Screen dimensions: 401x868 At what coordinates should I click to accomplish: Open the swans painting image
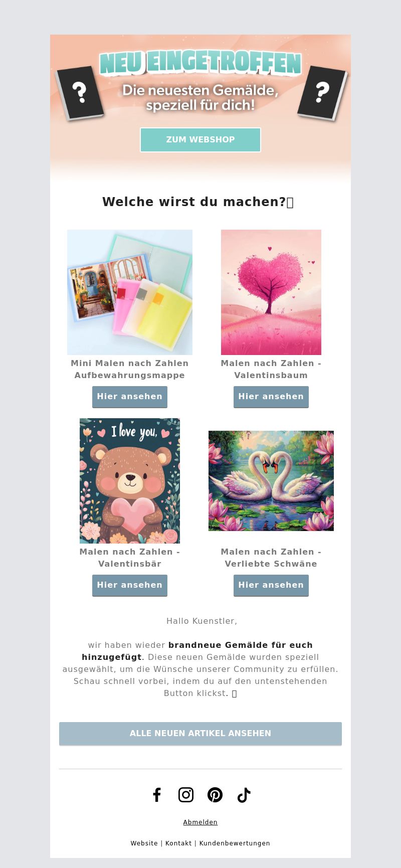coord(271,481)
